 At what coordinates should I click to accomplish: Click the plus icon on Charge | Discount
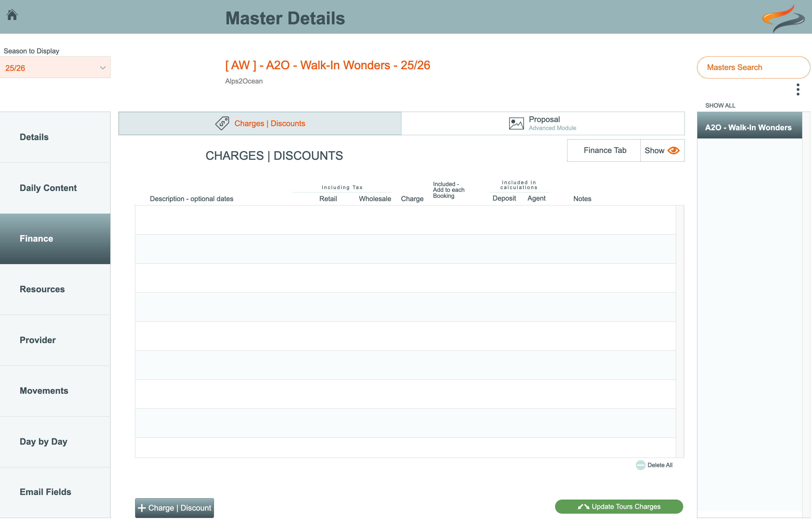pos(142,508)
